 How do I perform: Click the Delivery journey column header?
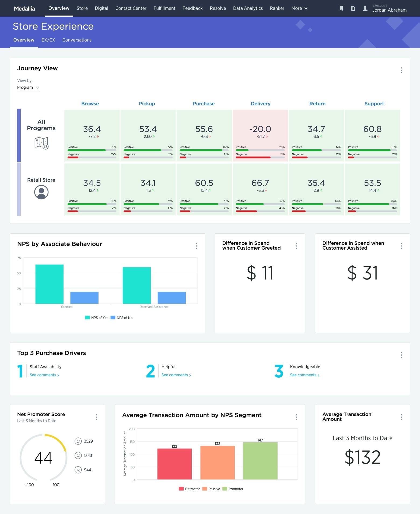[x=260, y=104]
